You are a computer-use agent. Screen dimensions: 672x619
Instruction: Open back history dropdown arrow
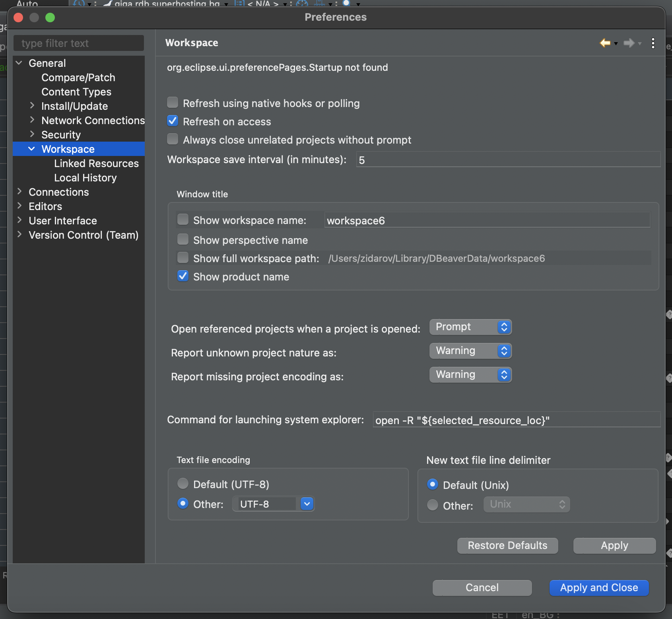[x=616, y=43]
